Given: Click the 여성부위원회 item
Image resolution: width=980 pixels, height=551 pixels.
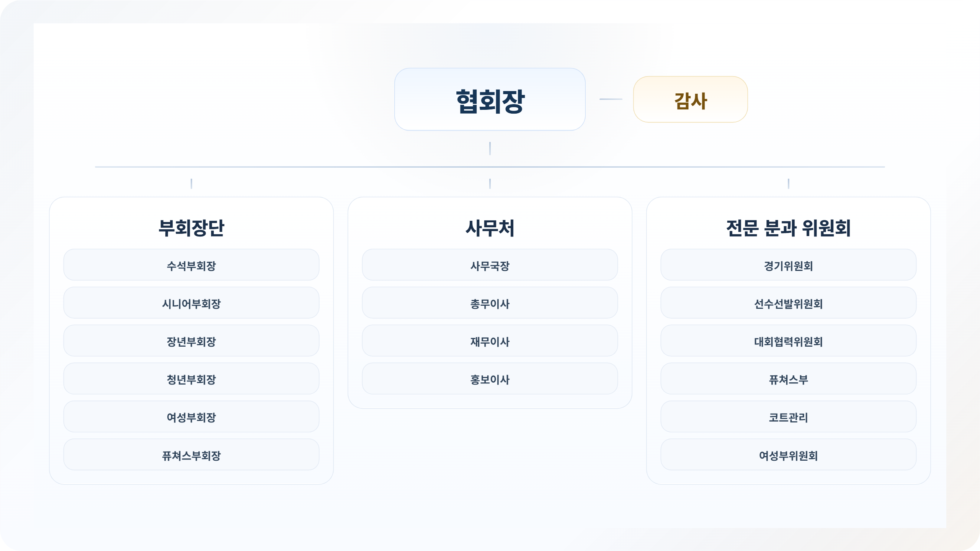Looking at the screenshot, I should pyautogui.click(x=788, y=455).
